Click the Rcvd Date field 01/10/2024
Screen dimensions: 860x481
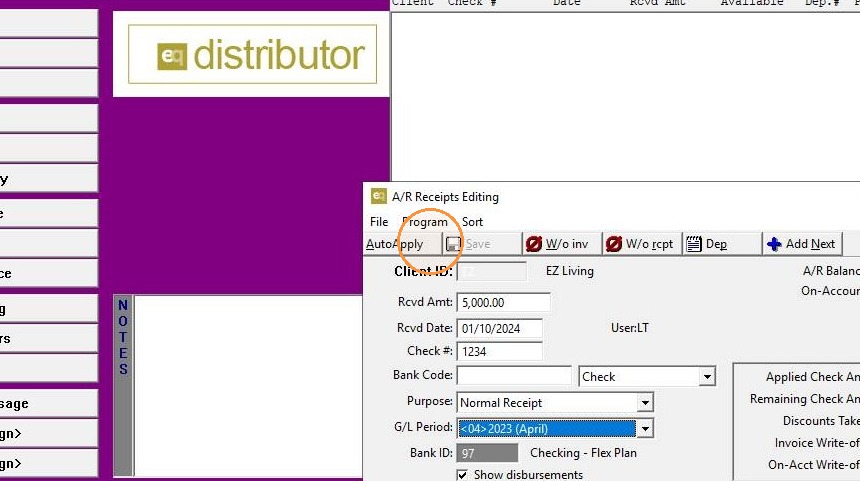point(499,329)
